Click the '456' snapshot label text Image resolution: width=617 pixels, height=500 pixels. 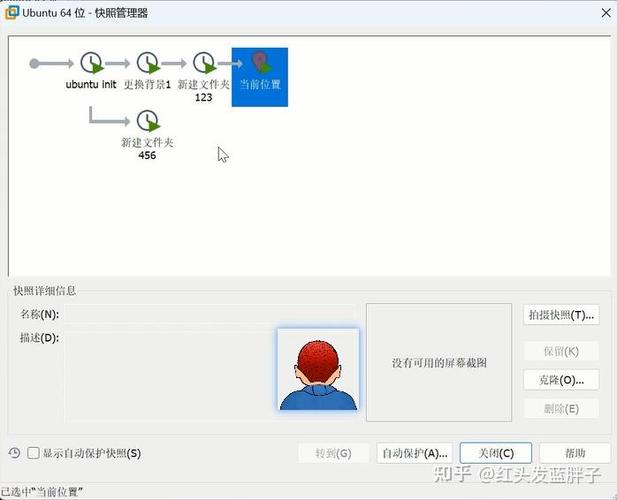point(147,155)
